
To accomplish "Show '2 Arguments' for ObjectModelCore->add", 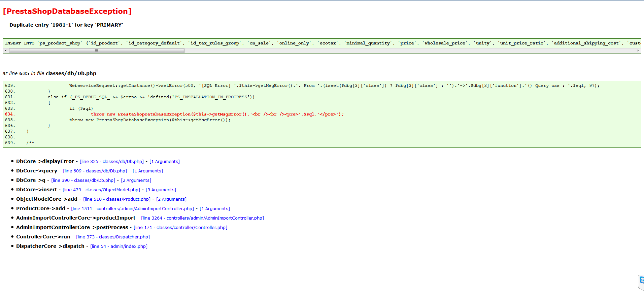I will tap(171, 199).
